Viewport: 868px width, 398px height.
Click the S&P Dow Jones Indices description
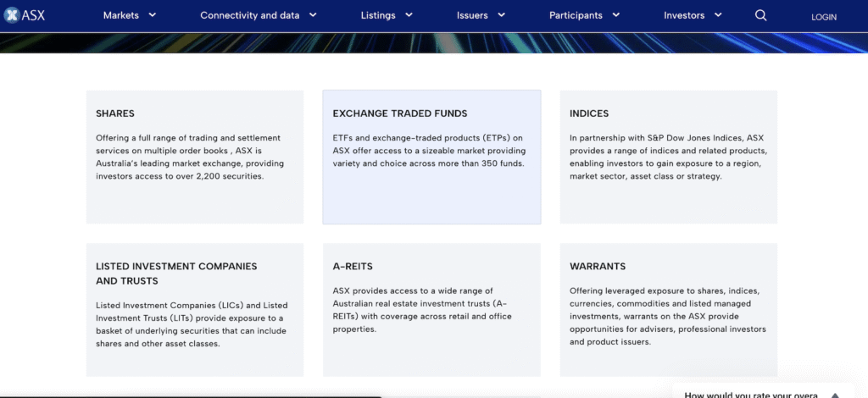pyautogui.click(x=668, y=157)
